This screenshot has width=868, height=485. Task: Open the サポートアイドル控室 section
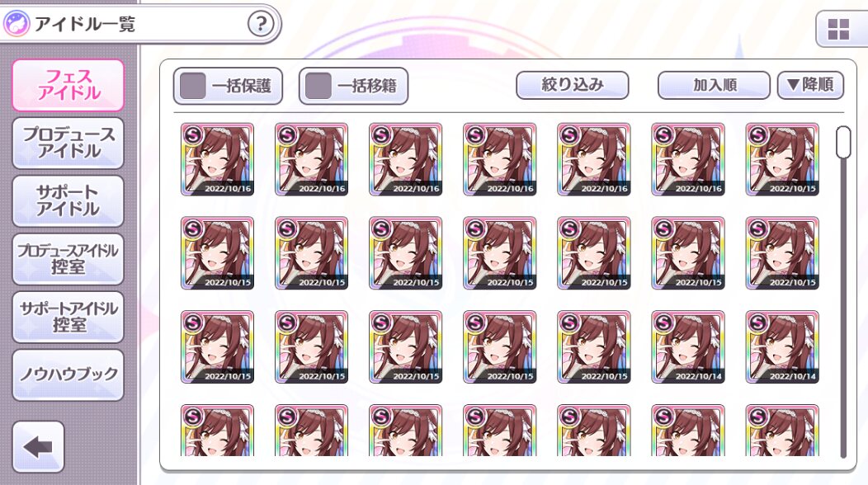pyautogui.click(x=68, y=317)
